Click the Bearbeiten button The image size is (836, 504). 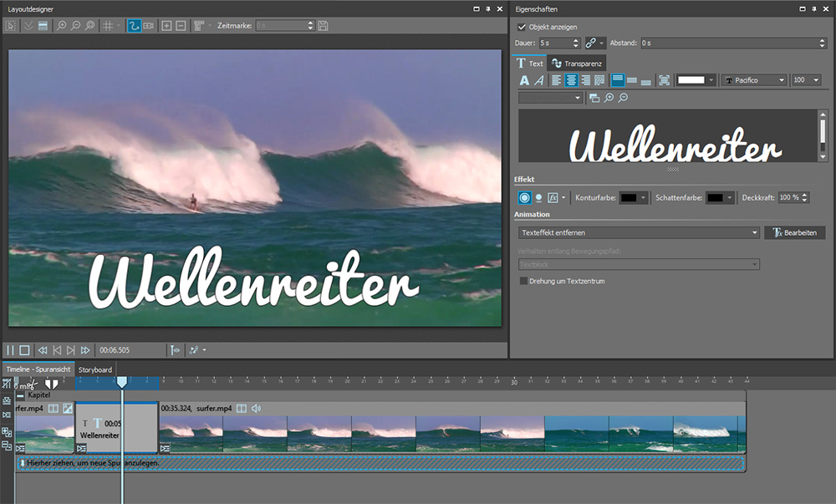(794, 232)
